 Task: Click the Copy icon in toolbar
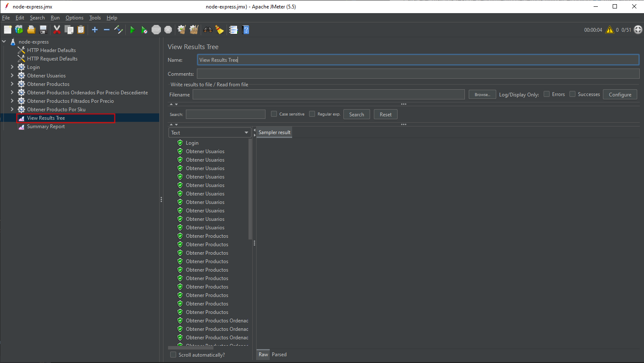[x=69, y=30]
